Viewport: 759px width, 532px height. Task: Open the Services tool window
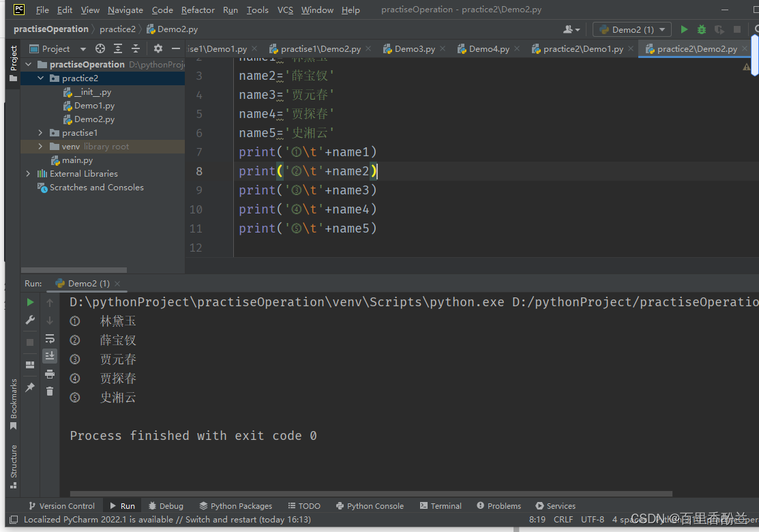click(x=555, y=506)
